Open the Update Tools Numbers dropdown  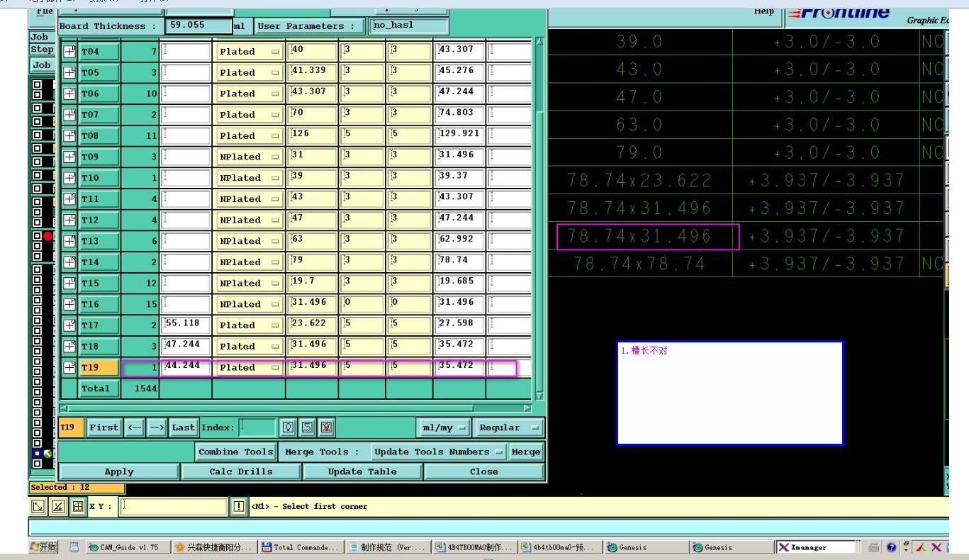pyautogui.click(x=439, y=452)
